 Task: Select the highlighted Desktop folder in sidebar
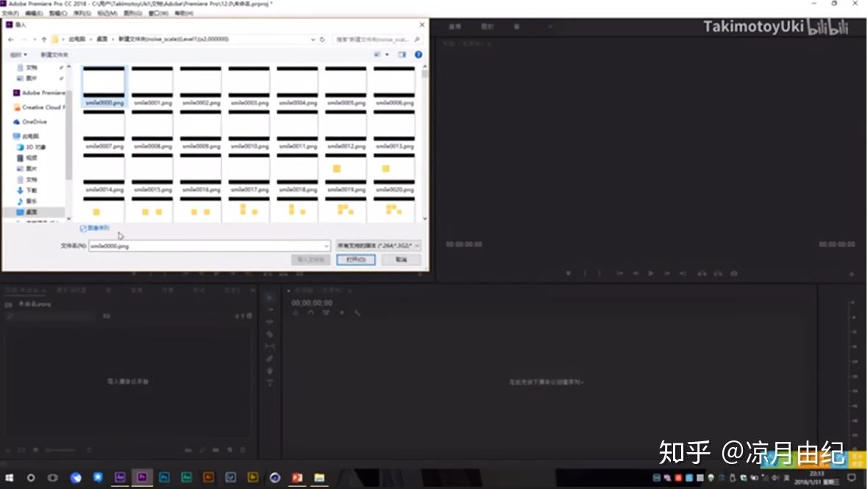35,213
